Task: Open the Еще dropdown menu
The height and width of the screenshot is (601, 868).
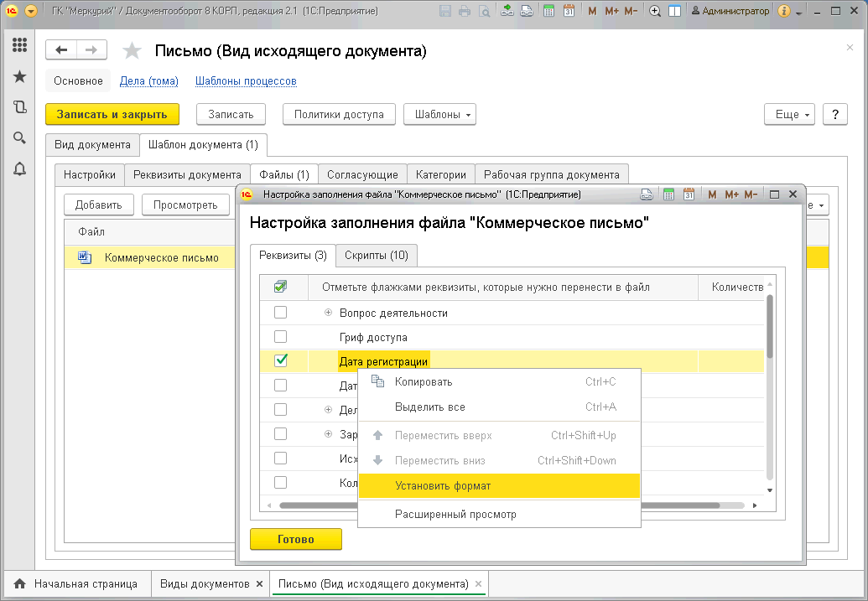Action: [789, 115]
